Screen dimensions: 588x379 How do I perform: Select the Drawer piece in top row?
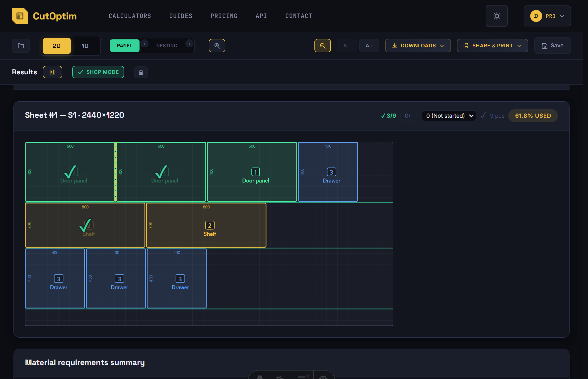click(328, 172)
